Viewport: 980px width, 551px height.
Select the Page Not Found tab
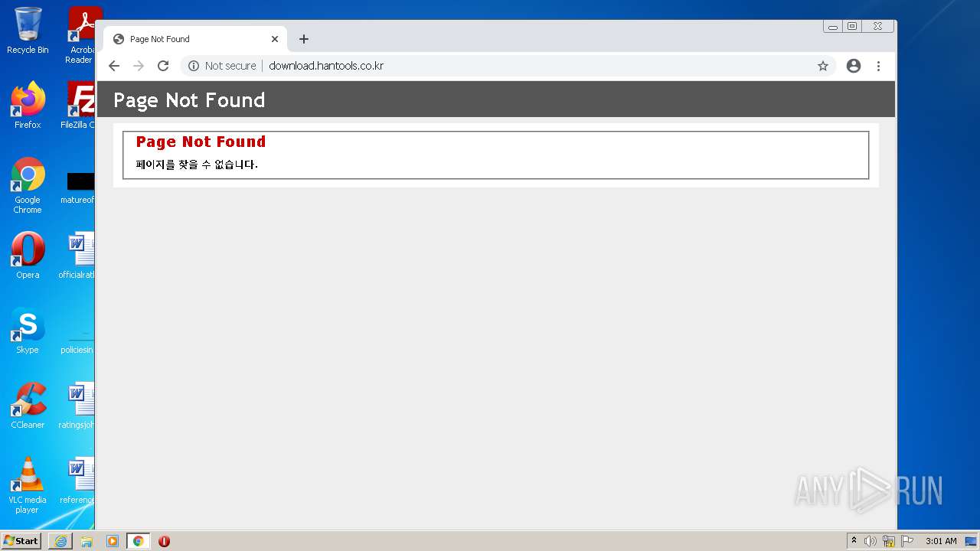click(x=195, y=39)
